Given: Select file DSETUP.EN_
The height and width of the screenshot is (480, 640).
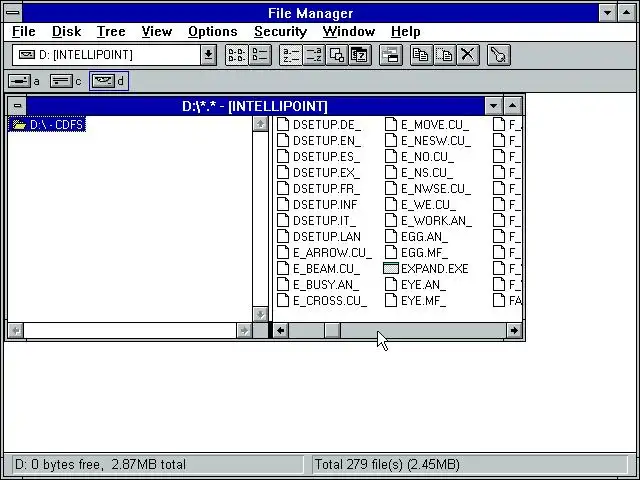Looking at the screenshot, I should (319, 140).
